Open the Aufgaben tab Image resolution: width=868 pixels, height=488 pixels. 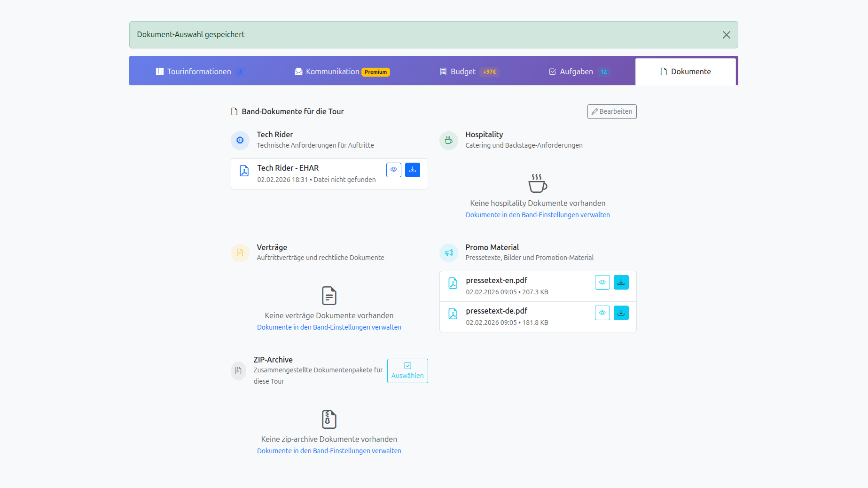click(x=578, y=71)
